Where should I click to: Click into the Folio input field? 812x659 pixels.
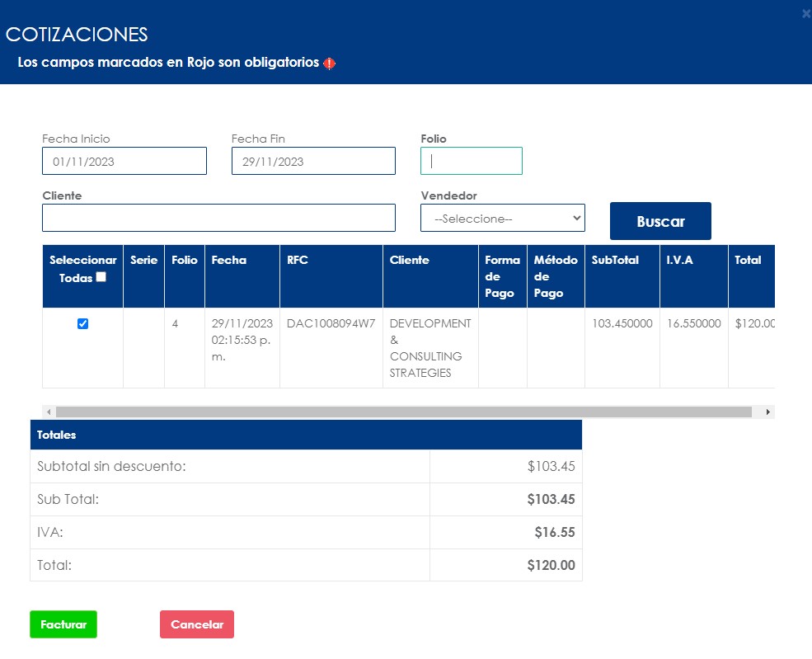pyautogui.click(x=472, y=161)
